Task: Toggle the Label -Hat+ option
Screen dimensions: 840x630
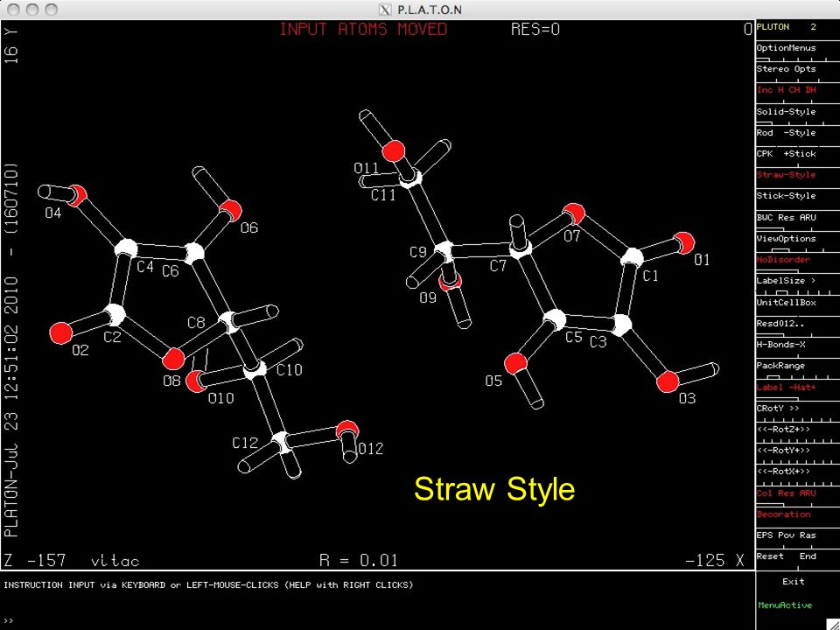Action: (x=786, y=387)
